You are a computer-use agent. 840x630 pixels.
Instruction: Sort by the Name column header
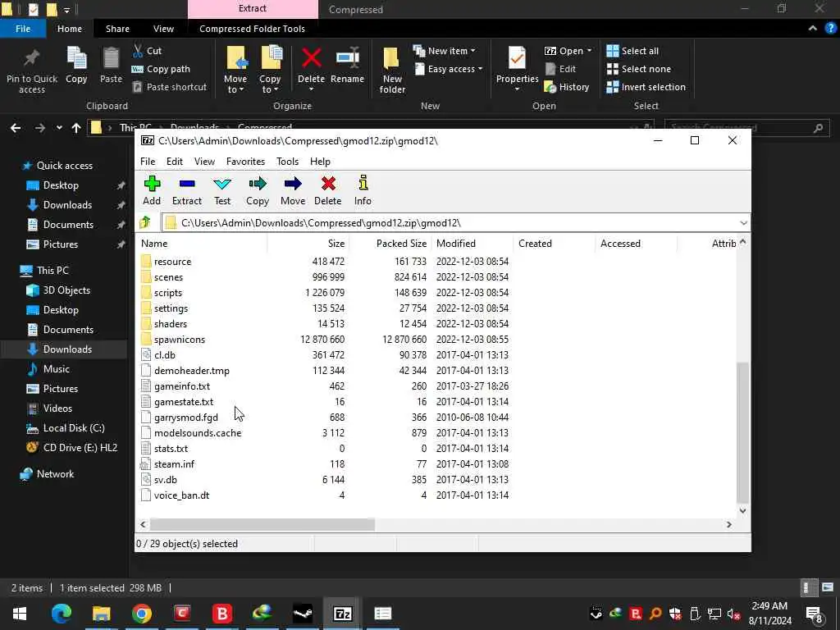(202, 243)
